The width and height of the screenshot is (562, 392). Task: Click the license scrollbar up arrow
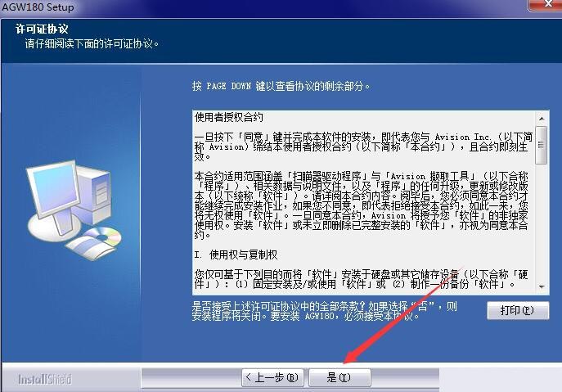coord(542,118)
